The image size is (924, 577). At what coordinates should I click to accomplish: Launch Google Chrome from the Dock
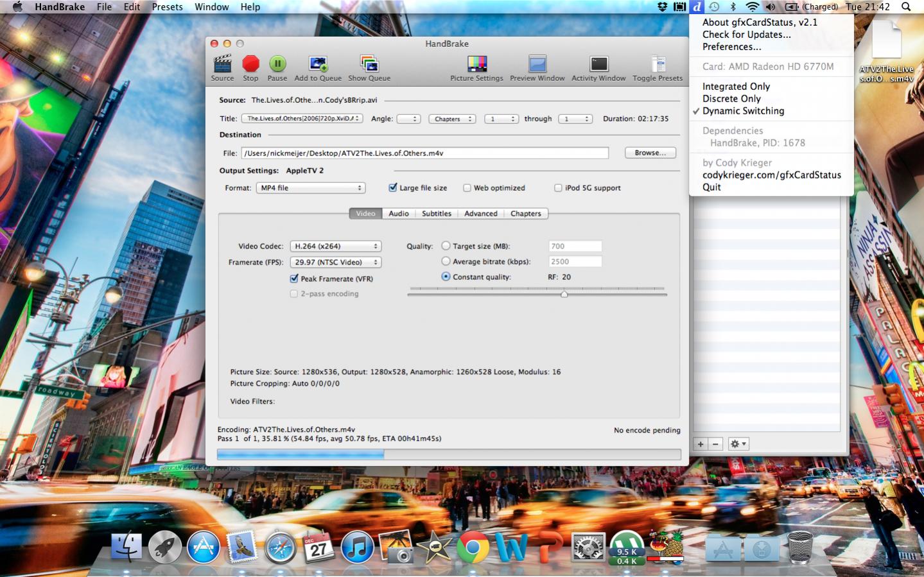tap(473, 547)
